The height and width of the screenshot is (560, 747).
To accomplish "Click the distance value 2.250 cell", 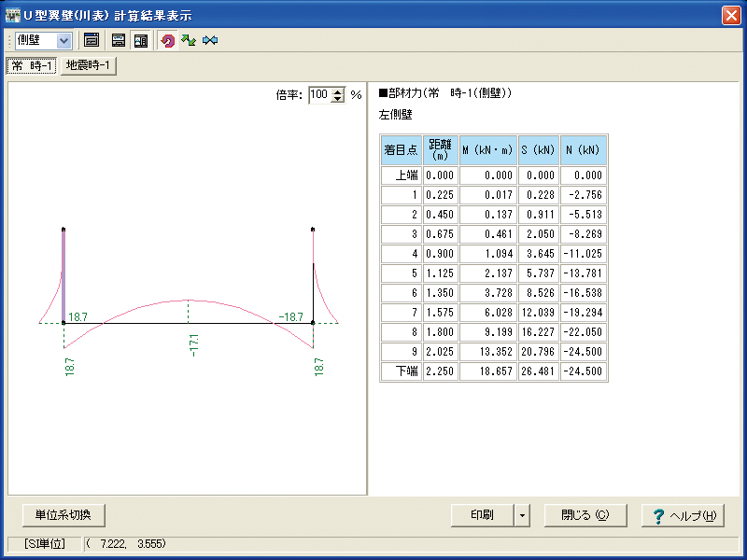I will click(x=441, y=371).
